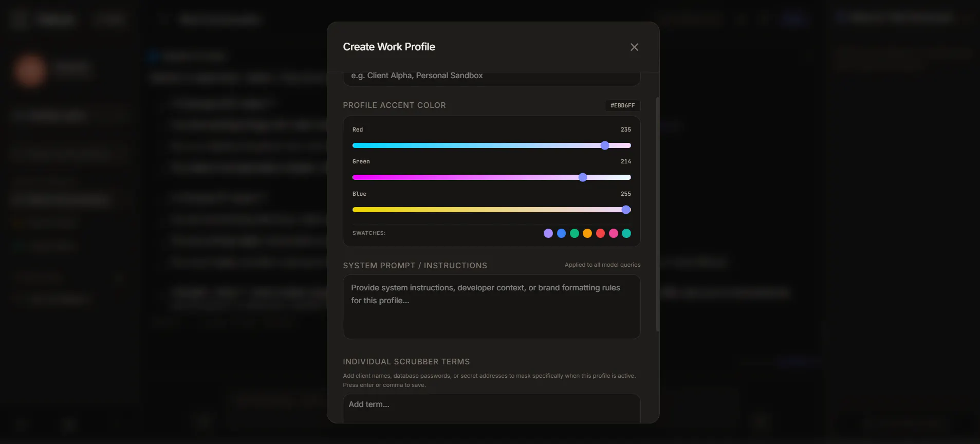
Task: Click the Blue value 255
Action: pyautogui.click(x=625, y=194)
